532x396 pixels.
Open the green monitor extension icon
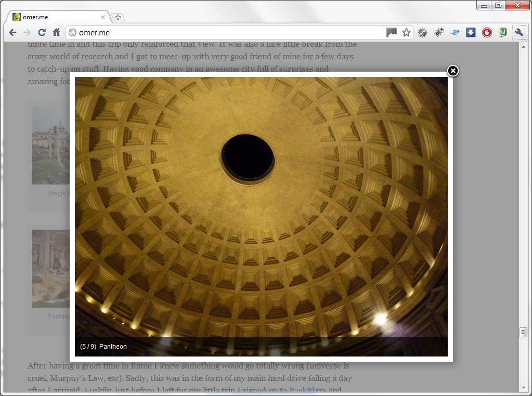(x=502, y=33)
